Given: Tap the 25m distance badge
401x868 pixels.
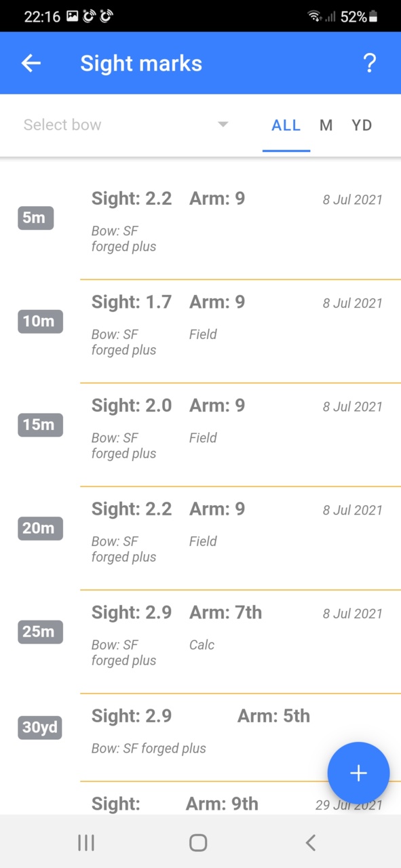Looking at the screenshot, I should [x=40, y=632].
